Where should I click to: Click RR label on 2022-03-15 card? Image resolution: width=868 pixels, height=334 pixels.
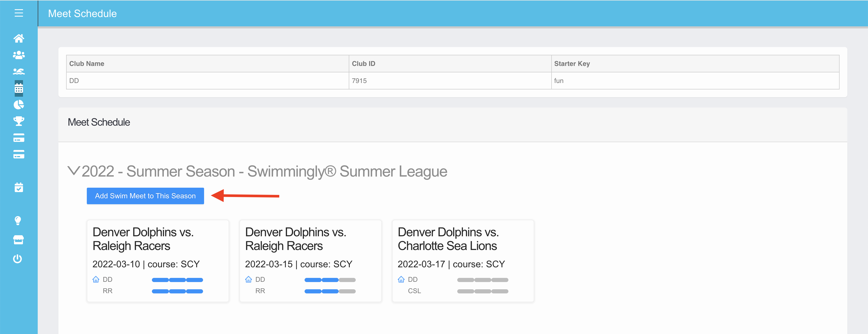tap(260, 291)
